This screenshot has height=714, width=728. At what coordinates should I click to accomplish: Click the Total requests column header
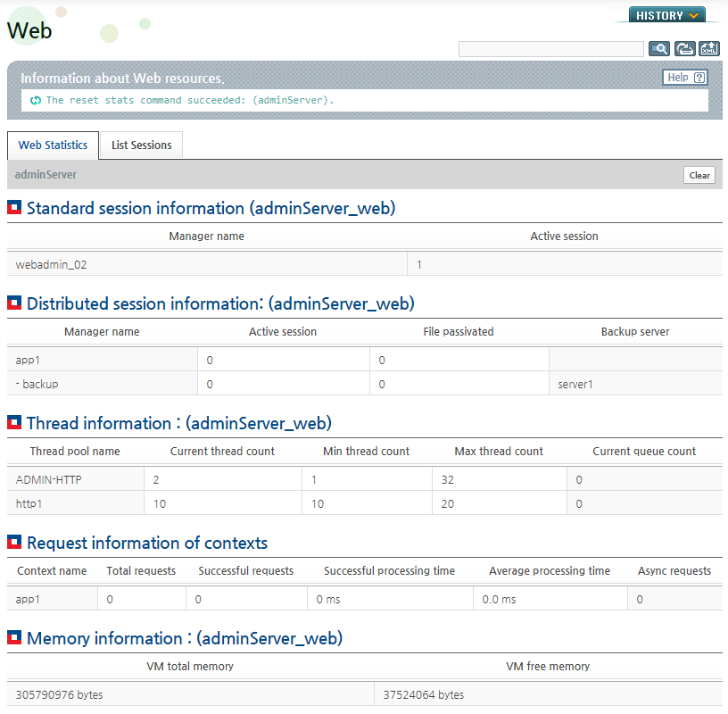point(141,570)
